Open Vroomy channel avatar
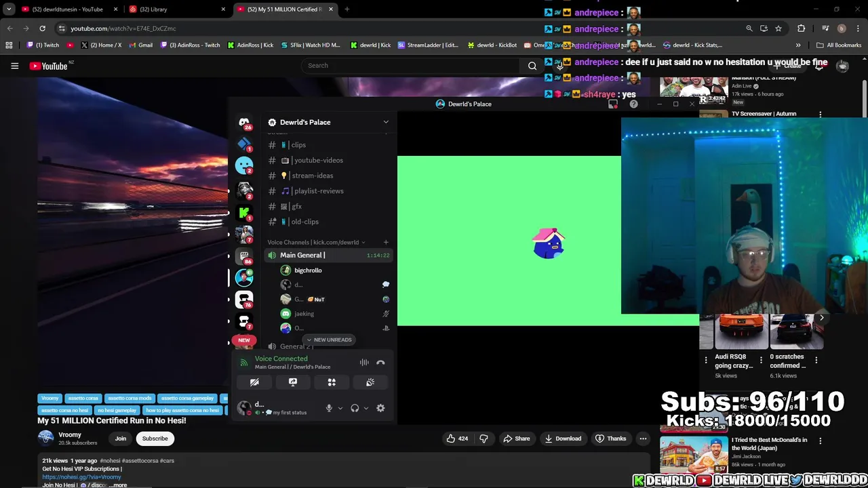This screenshot has width=868, height=488. click(x=45, y=439)
